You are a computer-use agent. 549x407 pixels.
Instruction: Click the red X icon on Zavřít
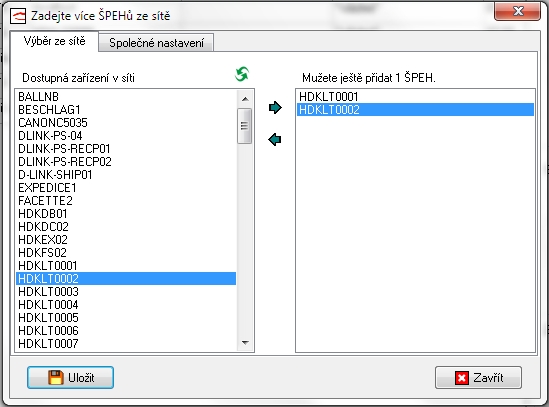click(462, 378)
